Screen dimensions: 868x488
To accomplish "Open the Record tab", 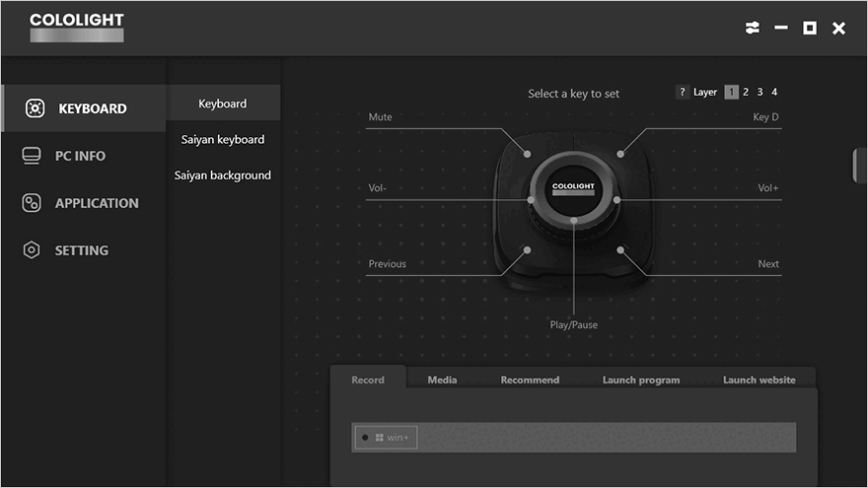I will (x=368, y=380).
